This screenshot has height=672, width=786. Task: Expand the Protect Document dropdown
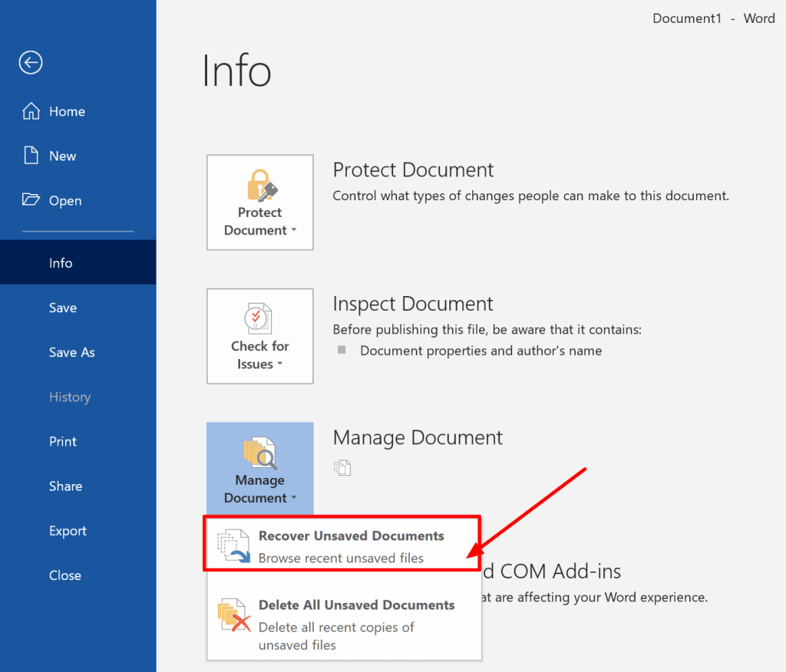click(260, 221)
